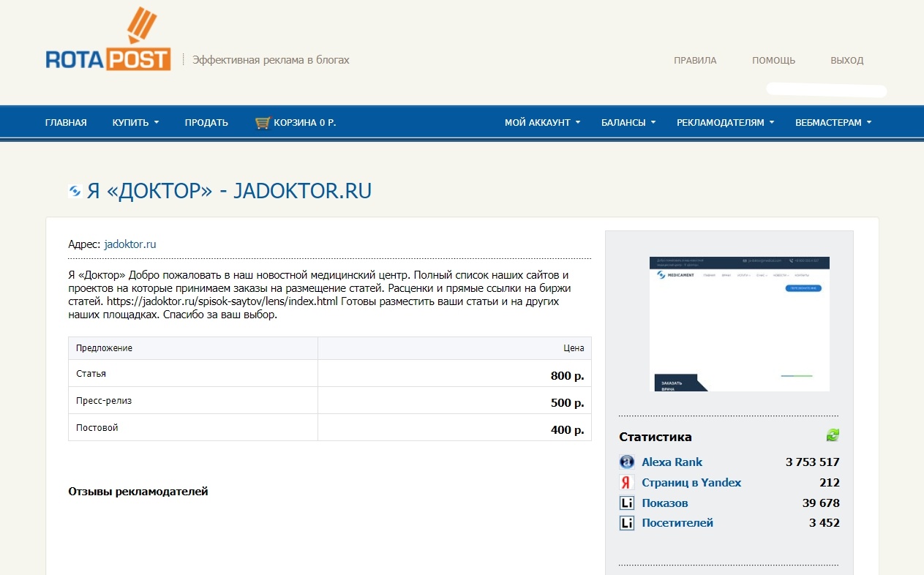
Task: Click the RotaPost logo
Action: pos(108,40)
